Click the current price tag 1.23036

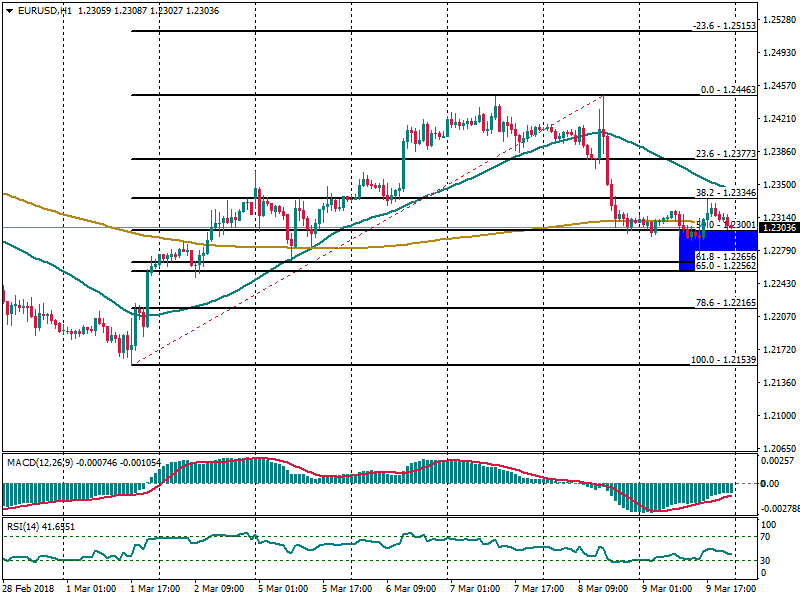pos(779,228)
